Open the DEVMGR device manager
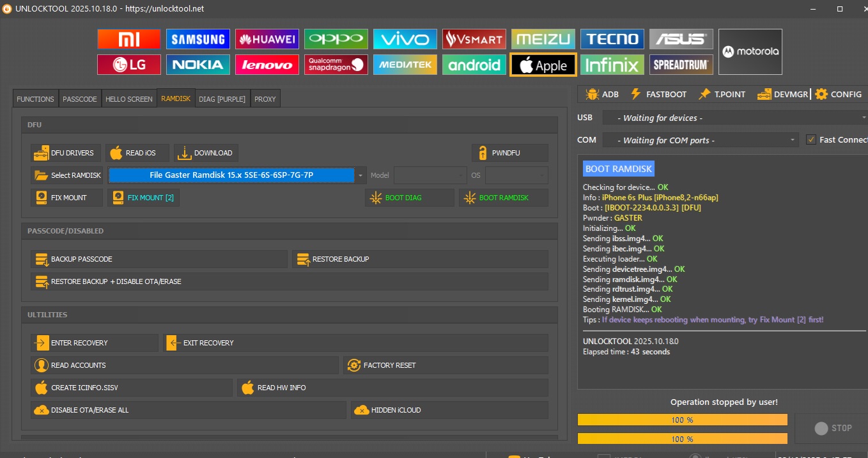 pyautogui.click(x=783, y=94)
